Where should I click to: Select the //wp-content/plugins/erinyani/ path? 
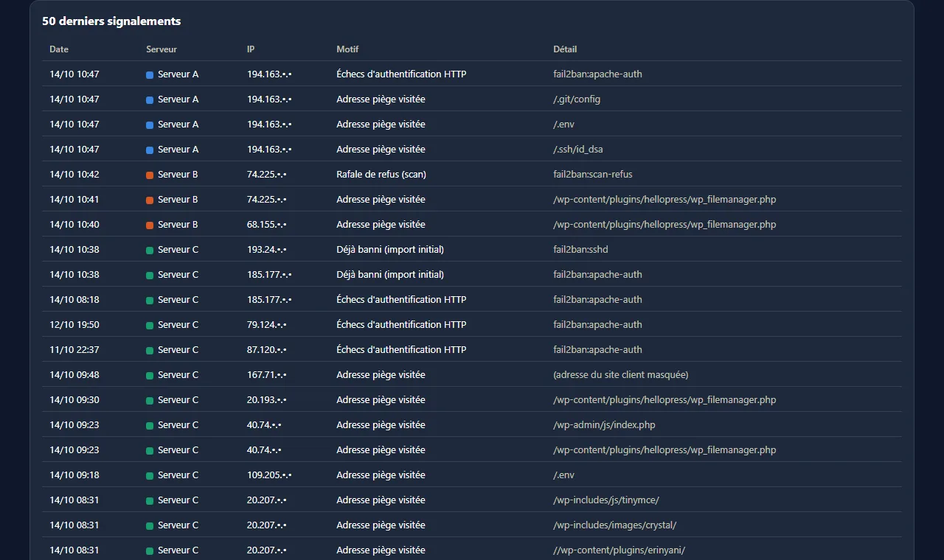[x=619, y=550]
